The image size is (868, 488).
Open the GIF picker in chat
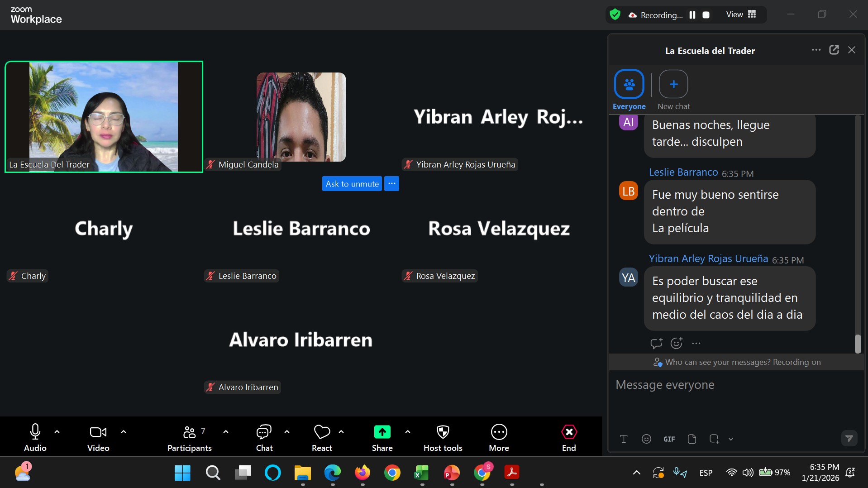click(669, 439)
